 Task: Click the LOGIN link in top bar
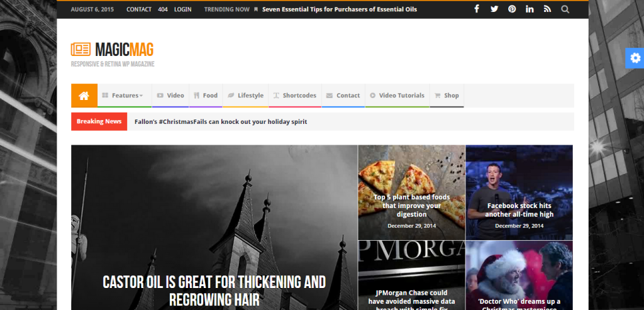[x=183, y=9]
